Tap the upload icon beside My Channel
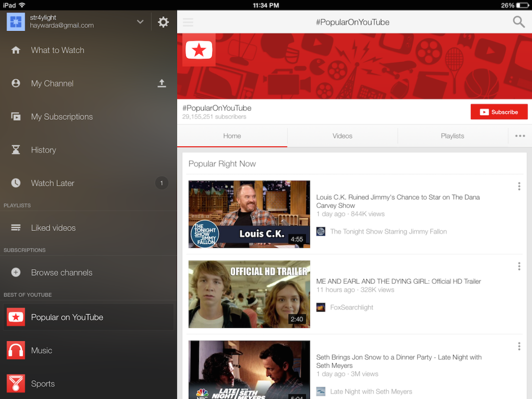The height and width of the screenshot is (399, 532). pos(162,83)
